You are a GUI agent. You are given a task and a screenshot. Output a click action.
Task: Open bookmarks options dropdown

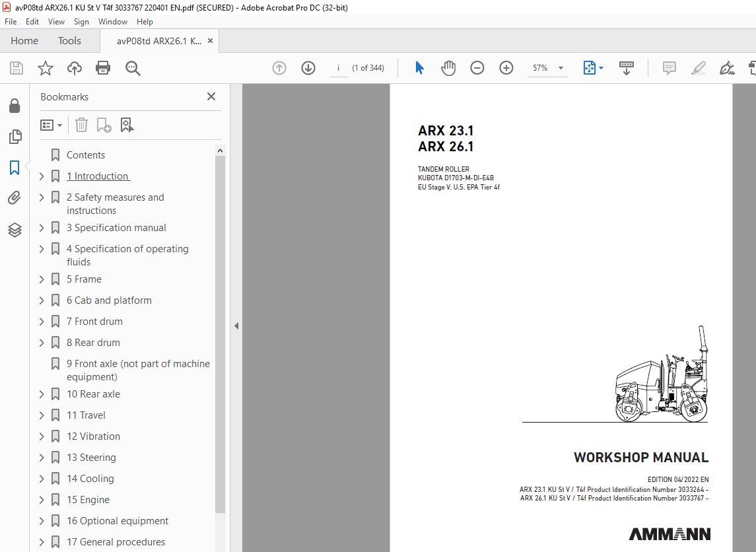coord(51,125)
